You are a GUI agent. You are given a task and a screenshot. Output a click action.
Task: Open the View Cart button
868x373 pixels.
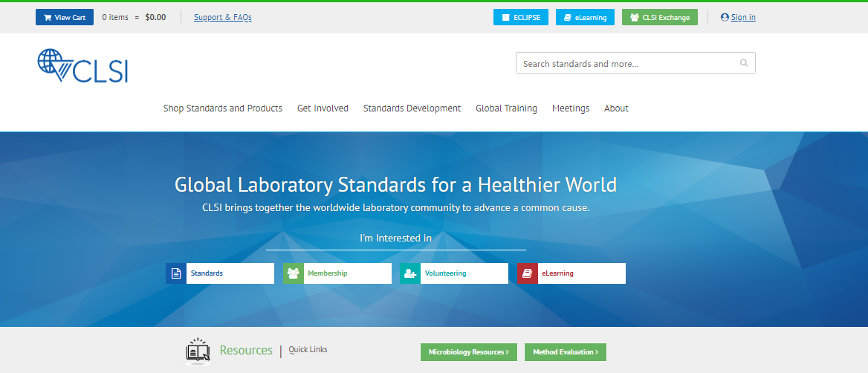65,17
